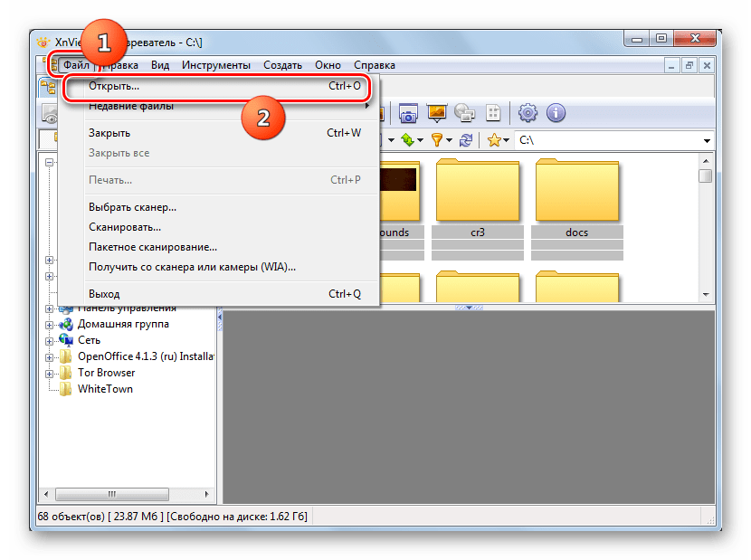The image size is (751, 560).
Task: Click the thumbnail pane vertical scrollbar thumb
Action: (706, 176)
